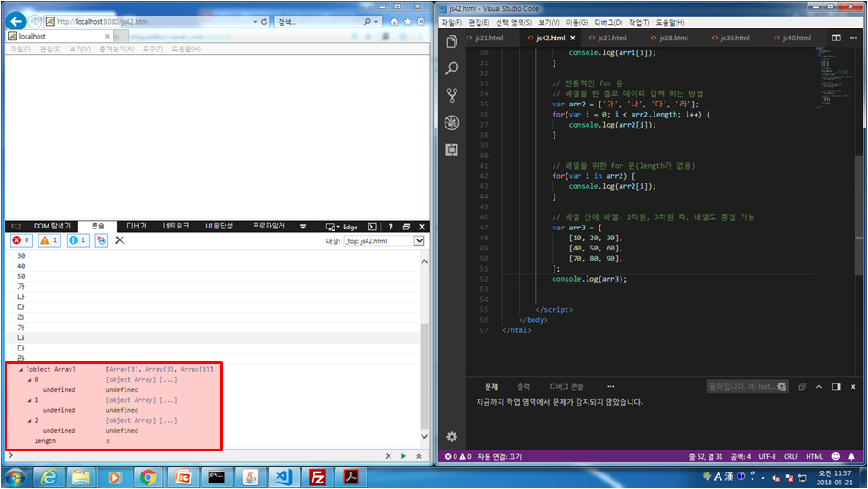Viewport: 868px width, 489px height.
Task: Undock the F12 developer tools
Action: (x=406, y=227)
